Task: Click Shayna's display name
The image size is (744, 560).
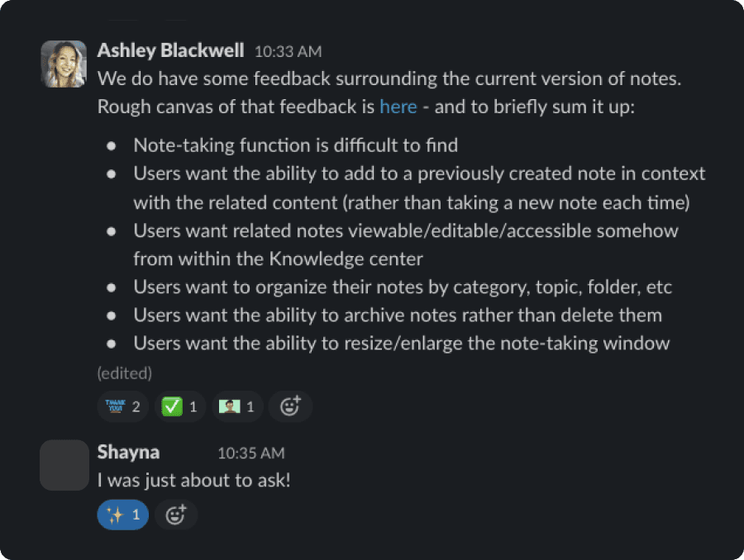Action: pyautogui.click(x=128, y=453)
